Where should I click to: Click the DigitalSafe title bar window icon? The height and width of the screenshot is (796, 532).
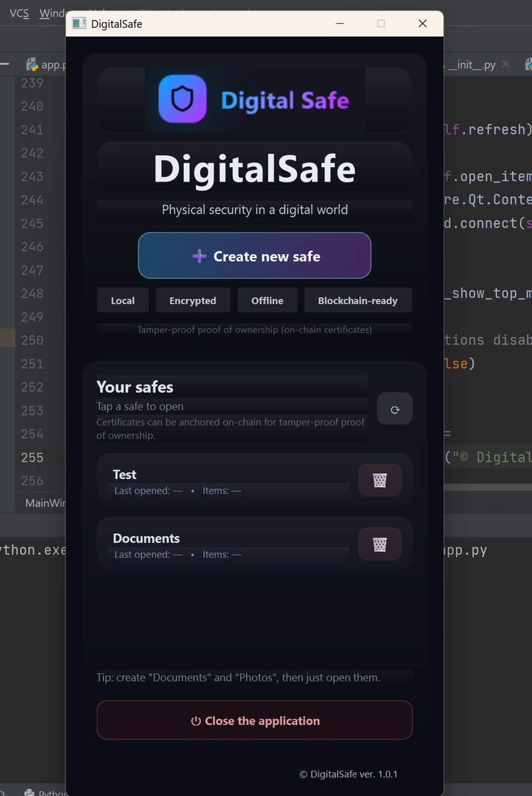(x=80, y=24)
